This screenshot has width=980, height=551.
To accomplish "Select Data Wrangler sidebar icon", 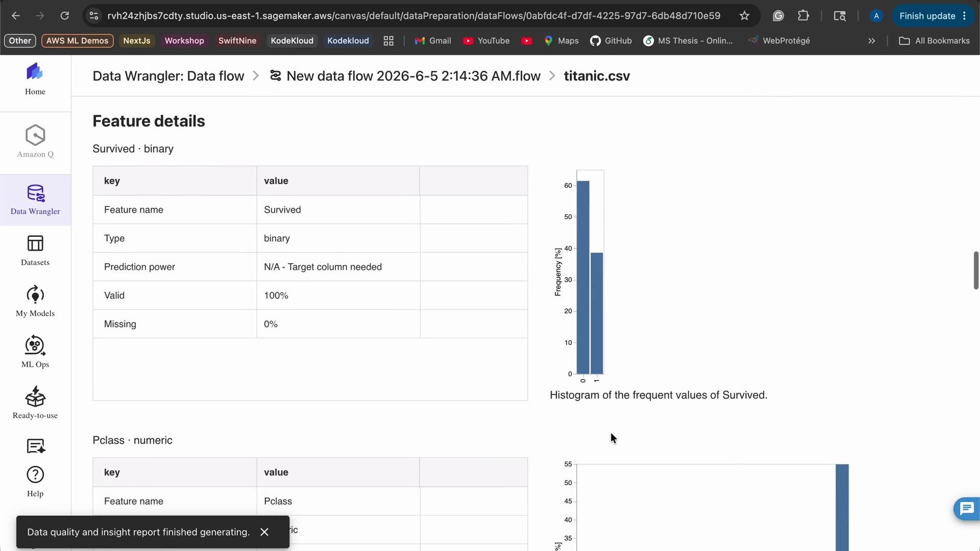I will (35, 200).
